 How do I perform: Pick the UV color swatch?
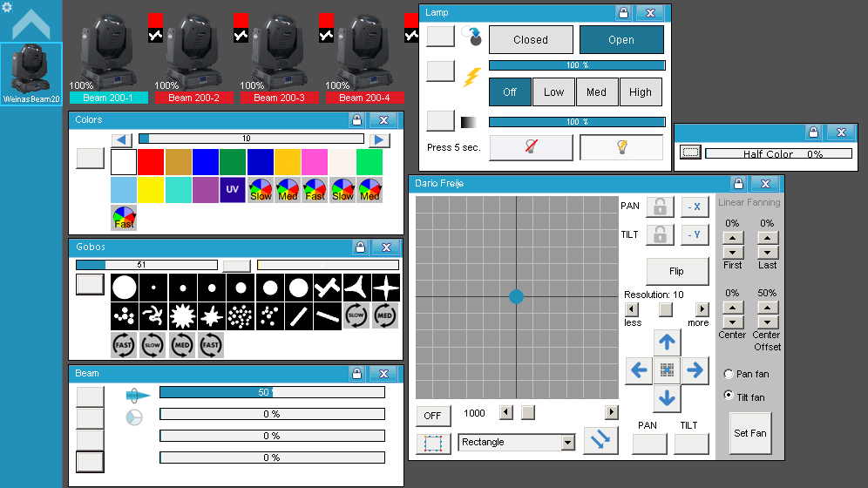click(233, 190)
